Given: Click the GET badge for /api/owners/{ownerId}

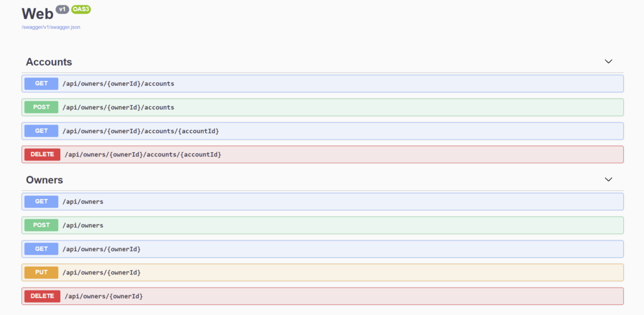Looking at the screenshot, I should coord(41,249).
